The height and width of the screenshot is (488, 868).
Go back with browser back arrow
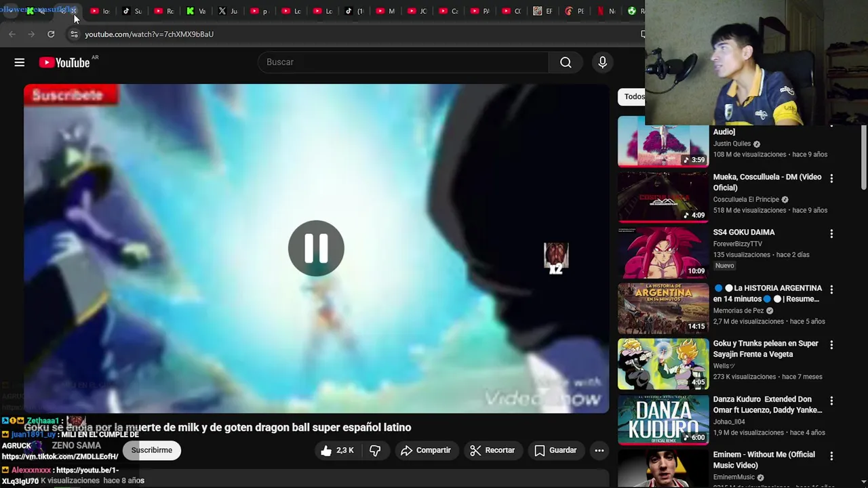[12, 34]
